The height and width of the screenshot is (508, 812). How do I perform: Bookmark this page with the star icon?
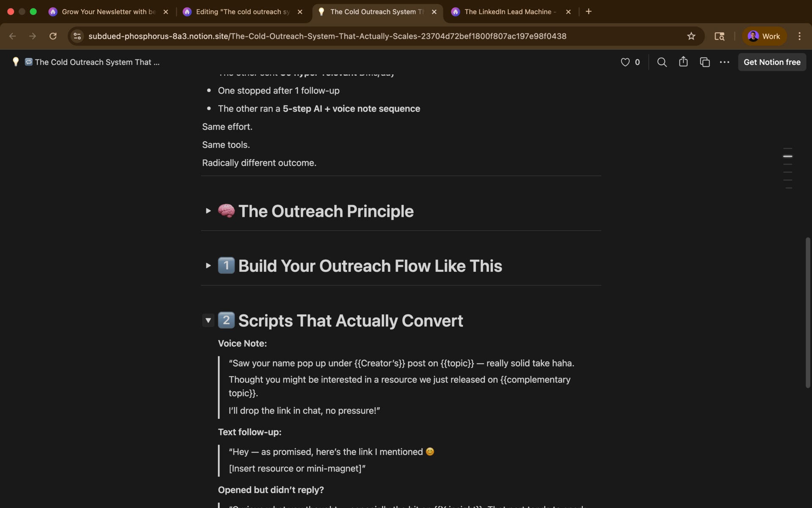tap(691, 36)
